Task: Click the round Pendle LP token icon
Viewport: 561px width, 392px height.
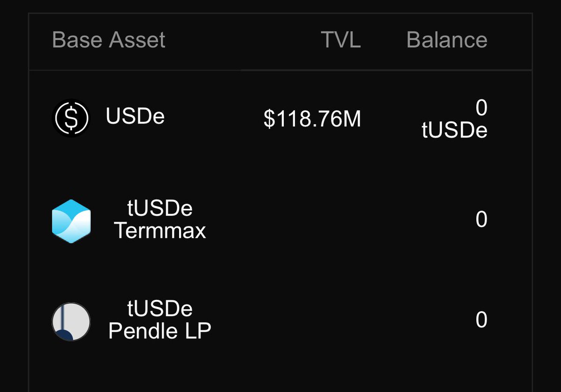Action: (71, 321)
